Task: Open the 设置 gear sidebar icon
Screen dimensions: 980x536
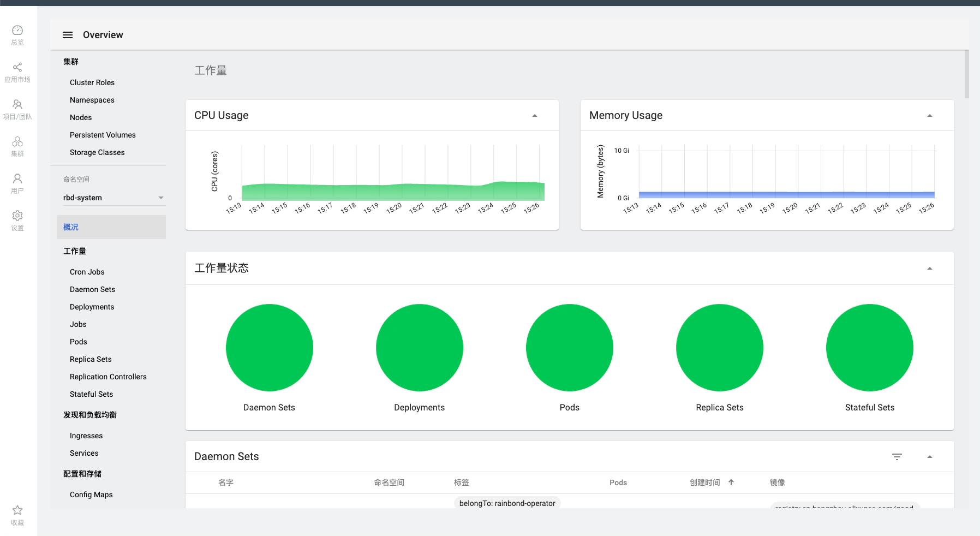Action: click(x=17, y=216)
